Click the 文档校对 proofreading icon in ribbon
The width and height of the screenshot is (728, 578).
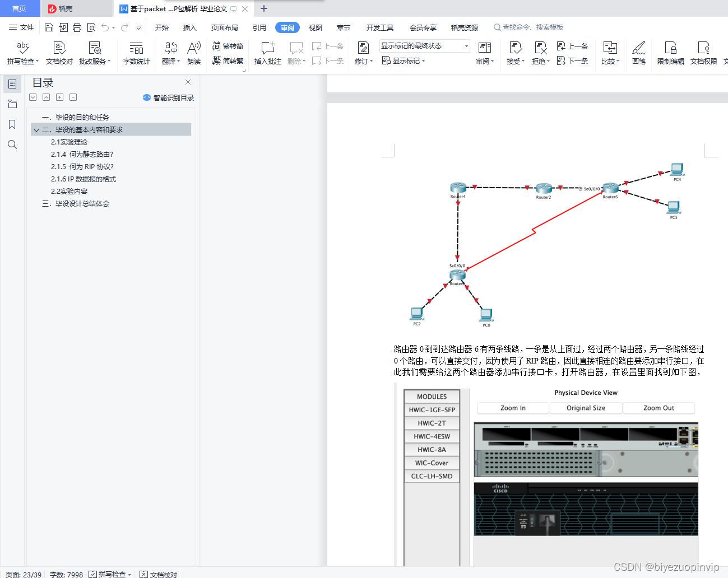59,48
